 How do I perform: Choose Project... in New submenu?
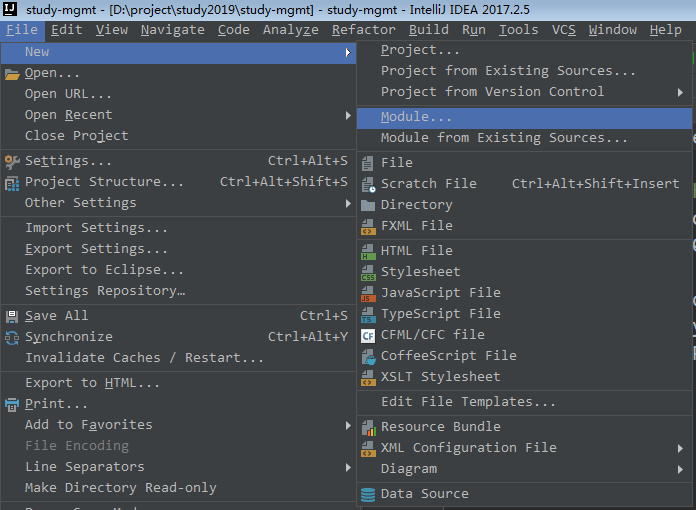524,51
